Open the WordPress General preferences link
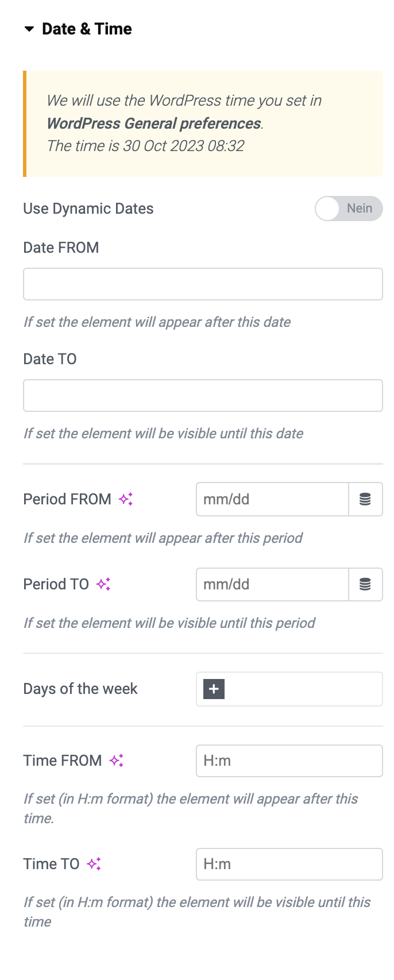The height and width of the screenshot is (980, 394). point(154,124)
